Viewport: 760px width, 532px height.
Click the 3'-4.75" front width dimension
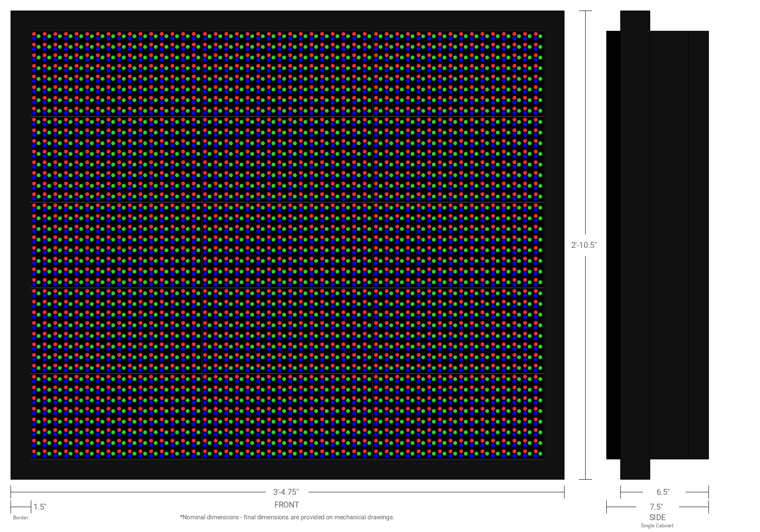[286, 492]
